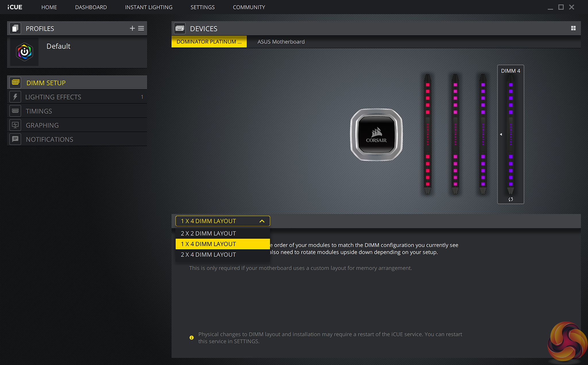Image resolution: width=588 pixels, height=365 pixels.
Task: Switch to ASUS Motherboard tab
Action: click(x=281, y=42)
